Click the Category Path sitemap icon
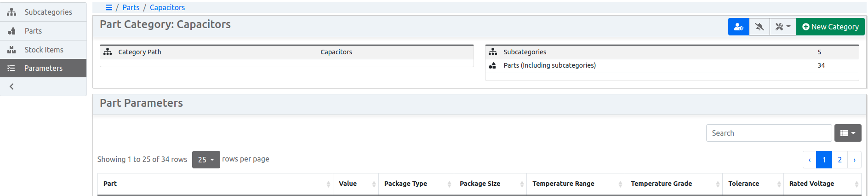Image resolution: width=868 pixels, height=196 pixels. pos(108,52)
